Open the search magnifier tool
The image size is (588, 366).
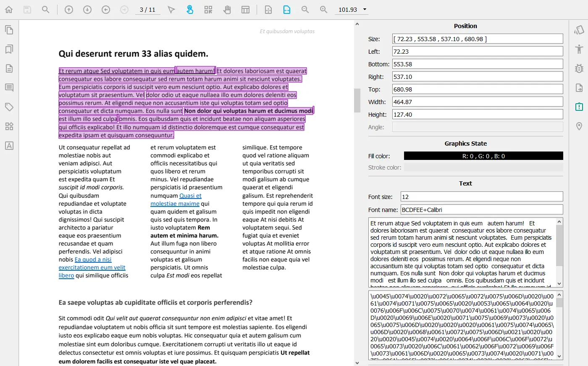(46, 10)
